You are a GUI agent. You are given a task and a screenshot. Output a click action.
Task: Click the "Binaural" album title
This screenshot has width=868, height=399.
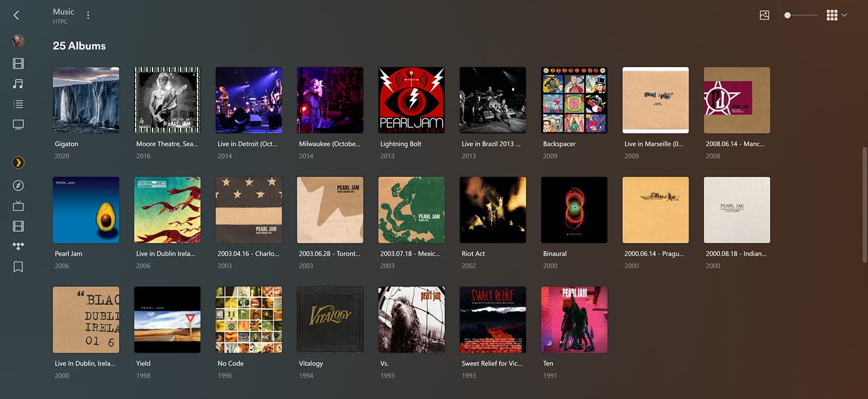(554, 254)
